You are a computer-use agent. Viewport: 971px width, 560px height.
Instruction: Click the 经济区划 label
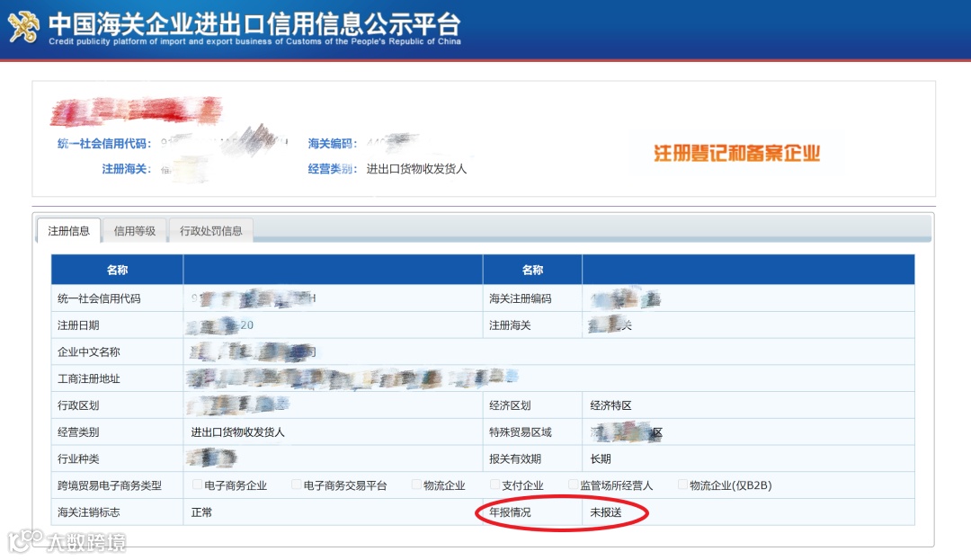[510, 405]
